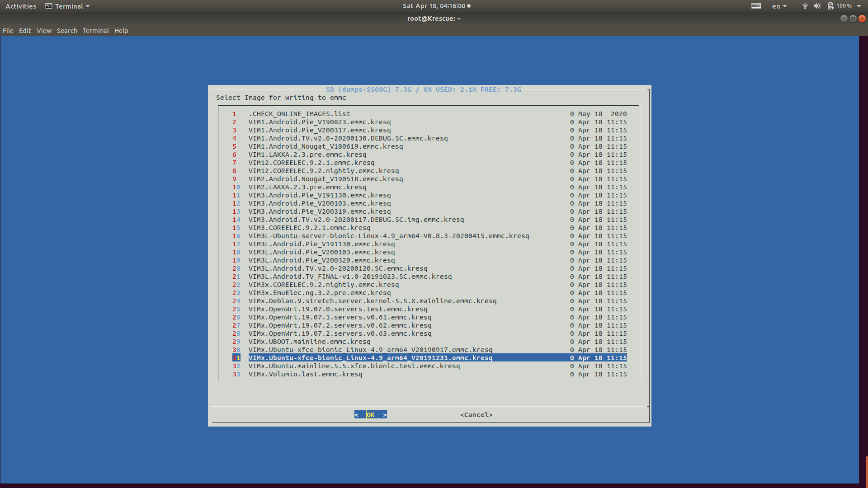Open the Help menu

coord(121,31)
